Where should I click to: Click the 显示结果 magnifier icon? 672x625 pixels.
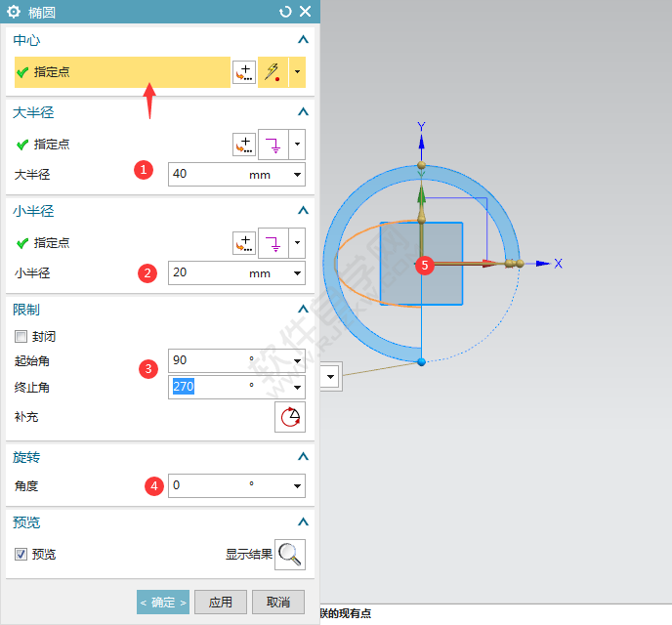pyautogui.click(x=290, y=554)
